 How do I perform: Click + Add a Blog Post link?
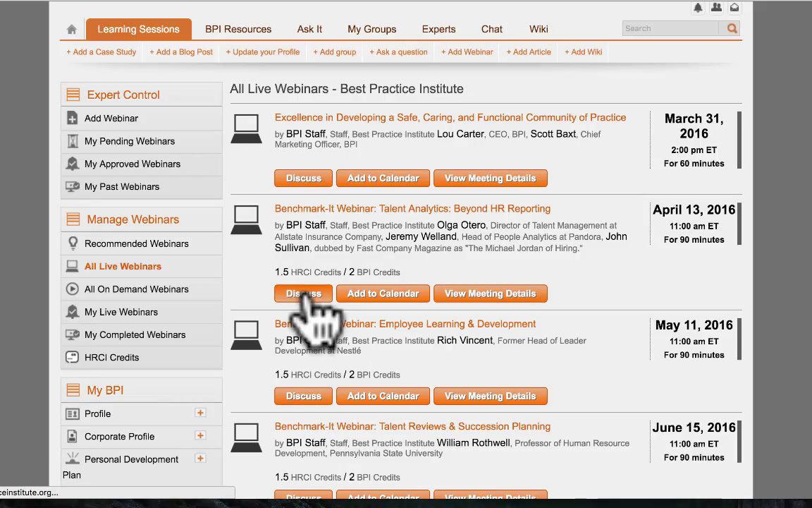[x=181, y=52]
